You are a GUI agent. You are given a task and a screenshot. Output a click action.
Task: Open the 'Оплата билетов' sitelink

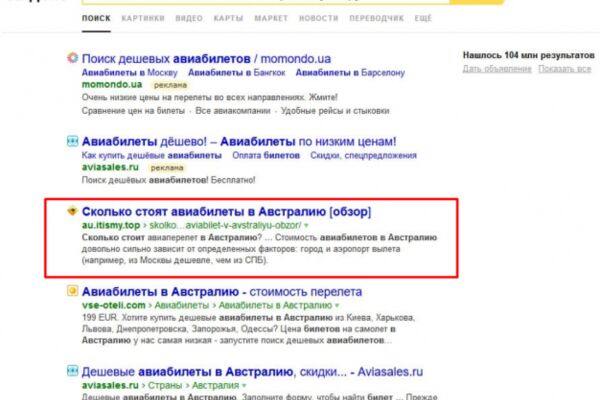click(x=266, y=155)
